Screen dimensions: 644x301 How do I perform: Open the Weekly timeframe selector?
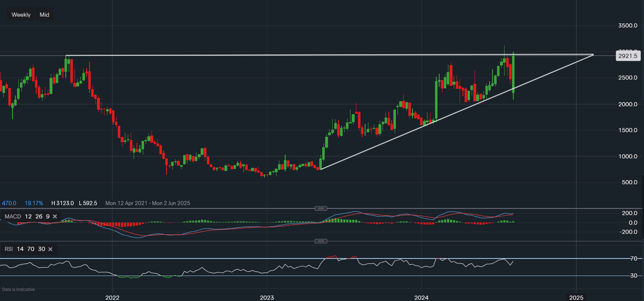[21, 15]
